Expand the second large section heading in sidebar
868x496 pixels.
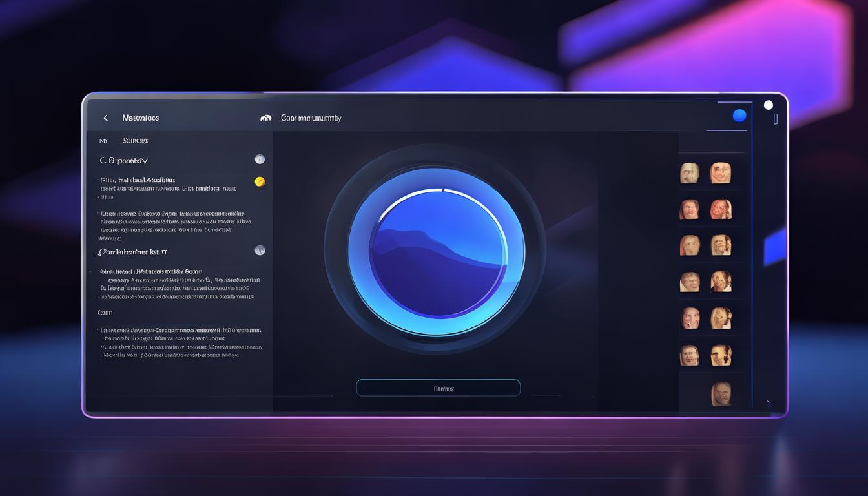(132, 252)
